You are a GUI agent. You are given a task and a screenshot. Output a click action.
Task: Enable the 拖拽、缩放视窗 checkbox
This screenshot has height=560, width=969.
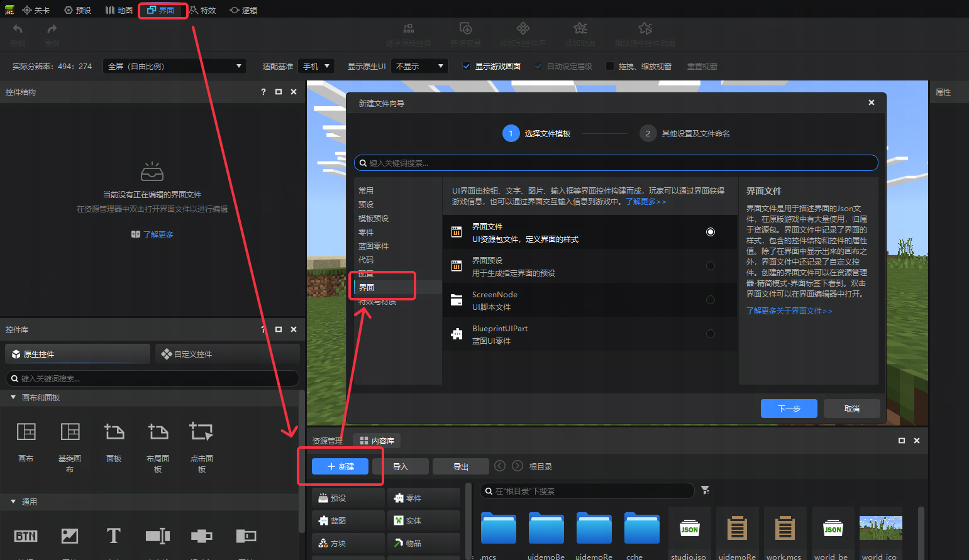click(609, 66)
